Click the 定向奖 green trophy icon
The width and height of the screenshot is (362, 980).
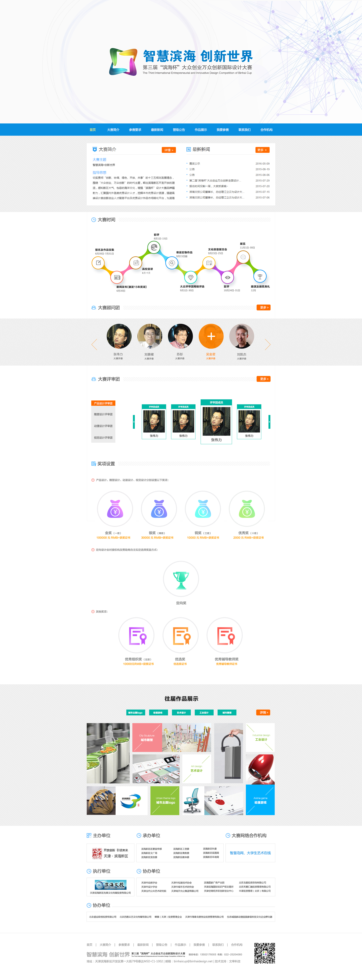[x=181, y=579]
